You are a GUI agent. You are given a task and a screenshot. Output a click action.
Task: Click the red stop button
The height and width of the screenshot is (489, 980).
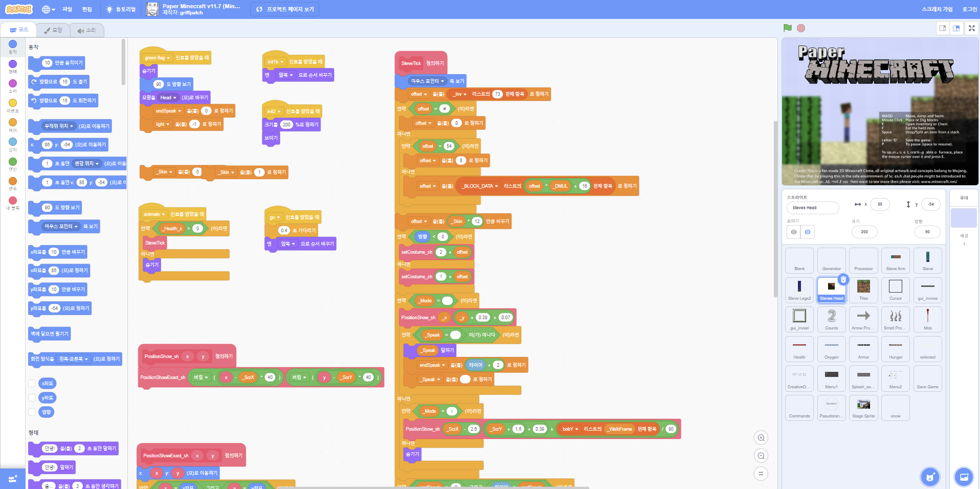(801, 28)
